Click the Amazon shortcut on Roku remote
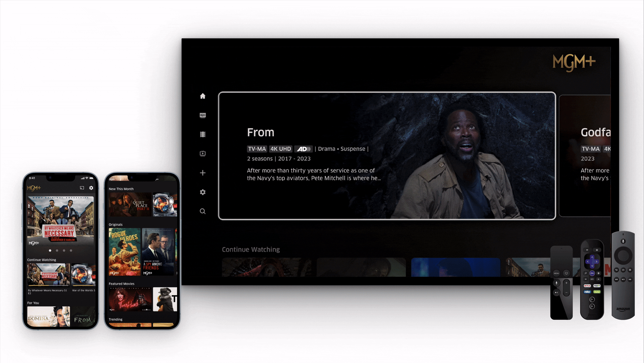 click(597, 286)
